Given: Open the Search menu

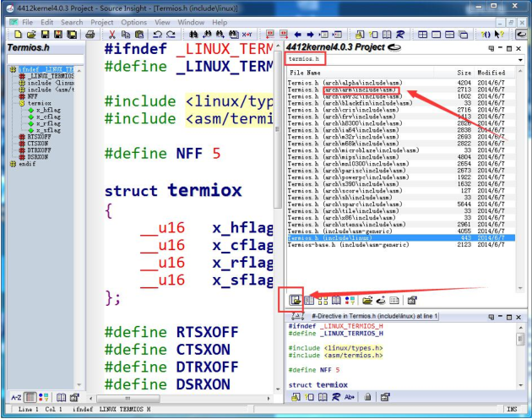Looking at the screenshot, I should [72, 23].
